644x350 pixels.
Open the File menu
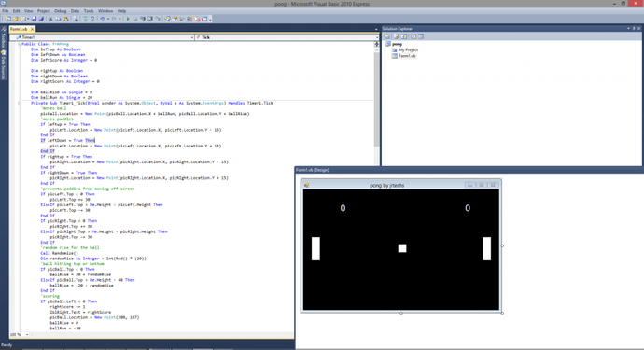(x=6, y=11)
